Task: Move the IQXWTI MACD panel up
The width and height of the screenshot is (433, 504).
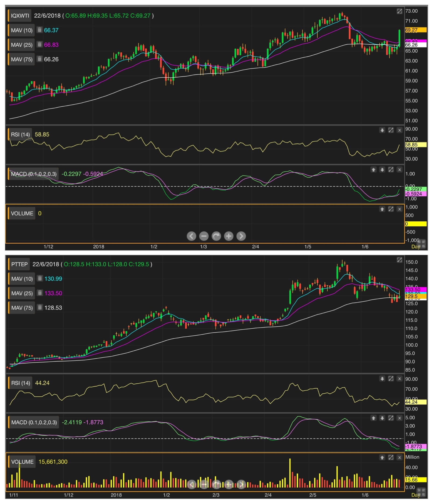Action: (x=373, y=169)
